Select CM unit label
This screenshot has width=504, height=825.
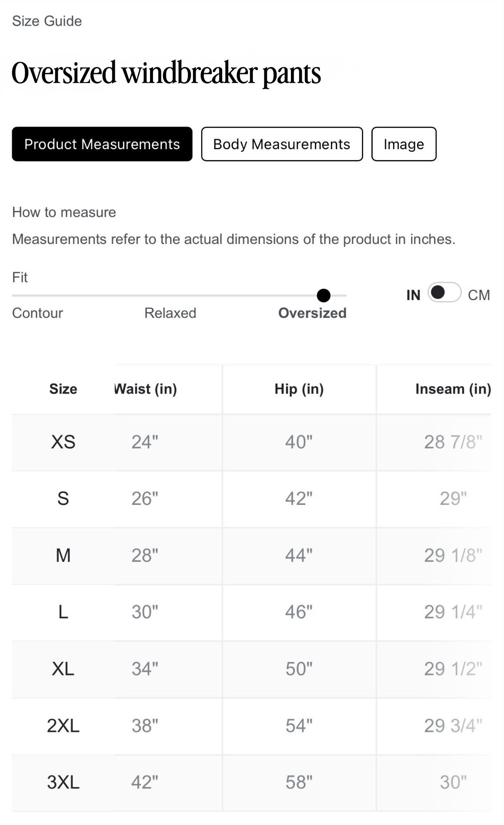tap(479, 295)
